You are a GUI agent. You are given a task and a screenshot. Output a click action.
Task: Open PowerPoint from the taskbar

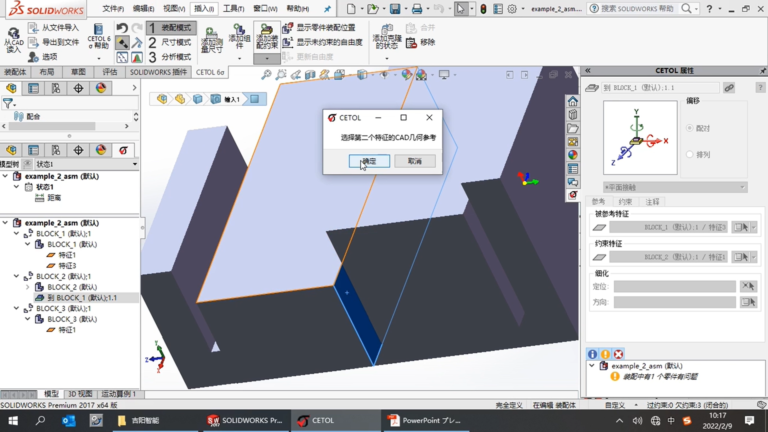(x=425, y=420)
